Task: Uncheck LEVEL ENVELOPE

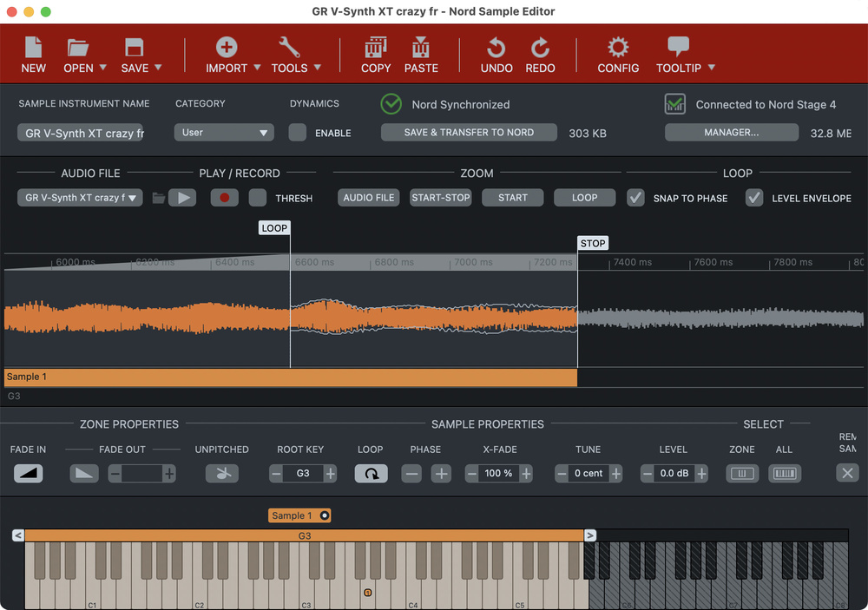Action: tap(754, 198)
